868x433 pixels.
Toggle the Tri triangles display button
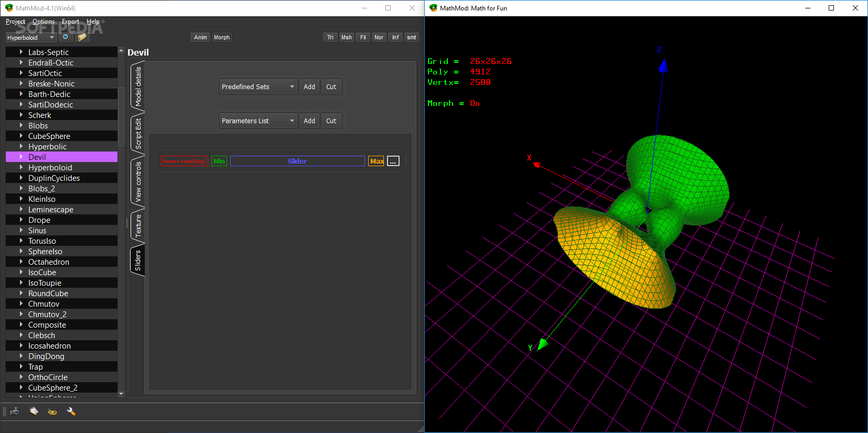pyautogui.click(x=330, y=37)
